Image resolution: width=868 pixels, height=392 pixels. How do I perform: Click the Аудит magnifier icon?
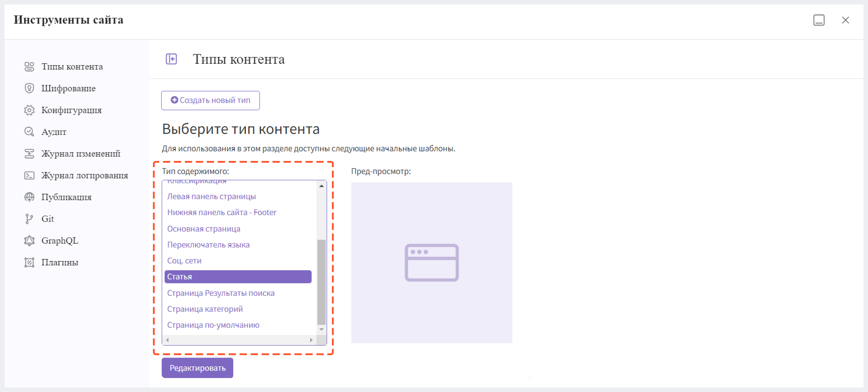[29, 132]
